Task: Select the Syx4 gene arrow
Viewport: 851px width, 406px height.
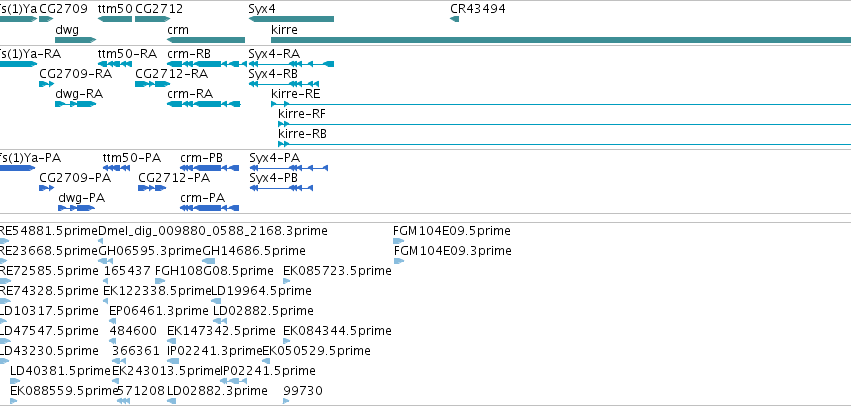Action: [x=291, y=20]
